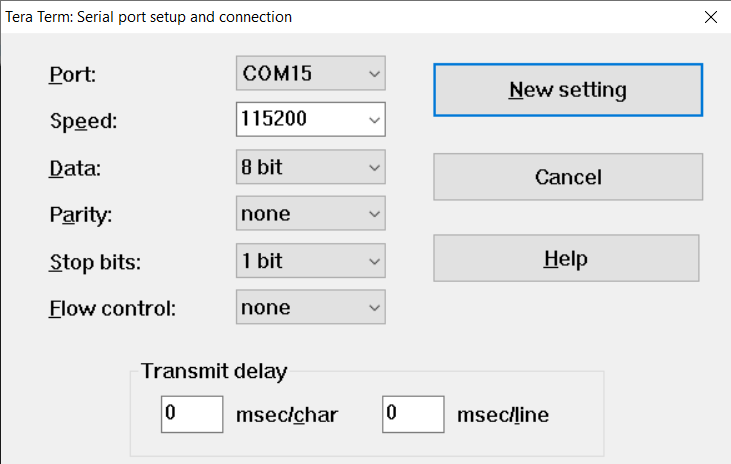Open the Stop bits dropdown

click(311, 261)
